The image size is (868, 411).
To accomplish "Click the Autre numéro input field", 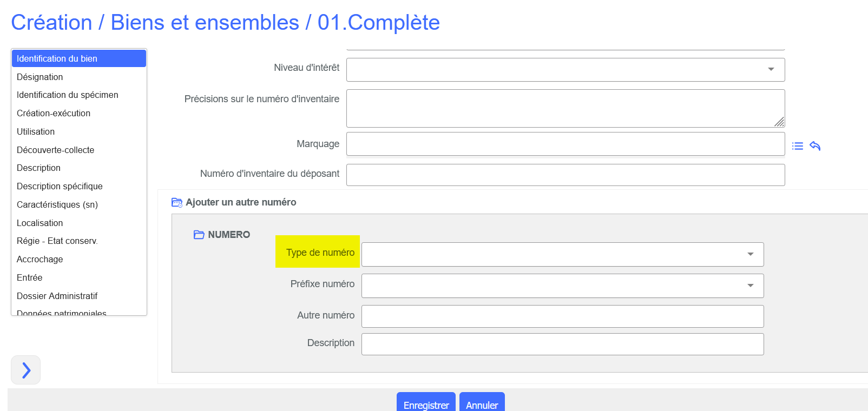I will (x=562, y=316).
